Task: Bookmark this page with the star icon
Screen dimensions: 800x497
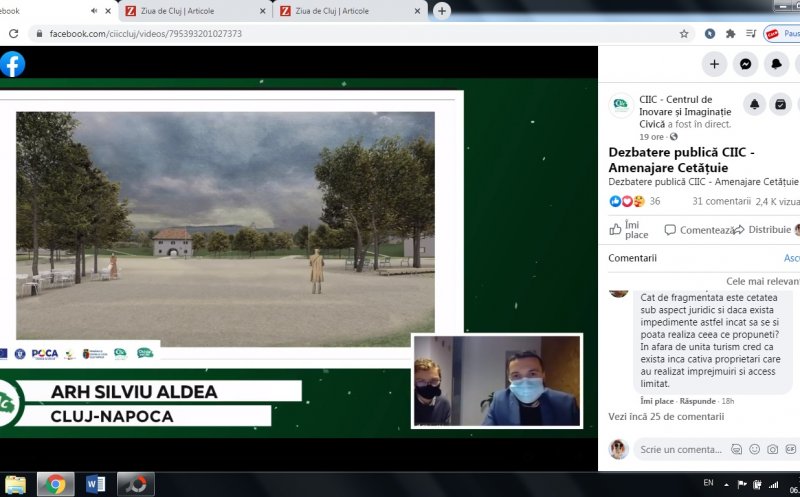Action: pyautogui.click(x=684, y=33)
